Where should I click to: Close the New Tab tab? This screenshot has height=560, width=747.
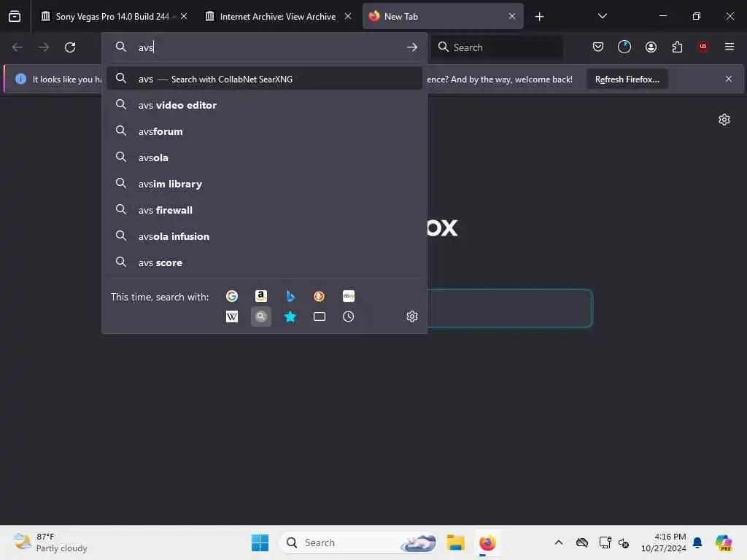coord(512,16)
